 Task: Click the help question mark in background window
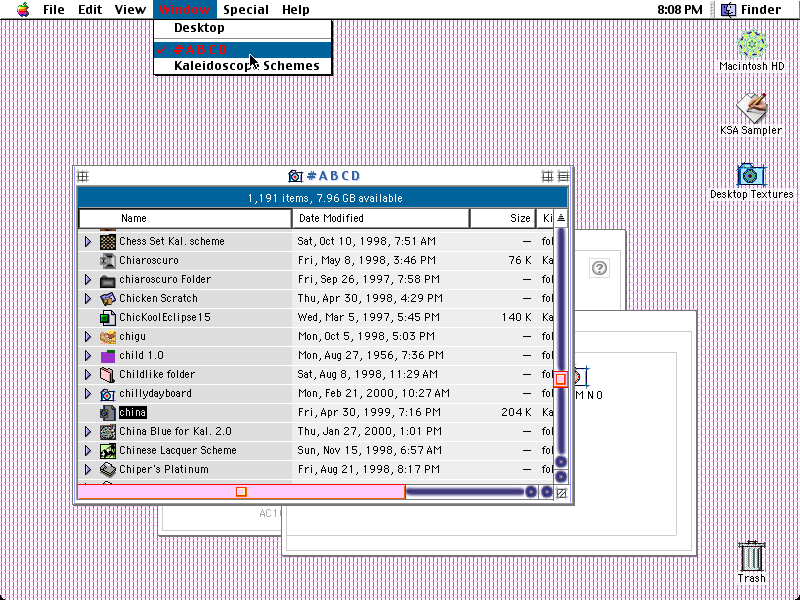point(599,268)
